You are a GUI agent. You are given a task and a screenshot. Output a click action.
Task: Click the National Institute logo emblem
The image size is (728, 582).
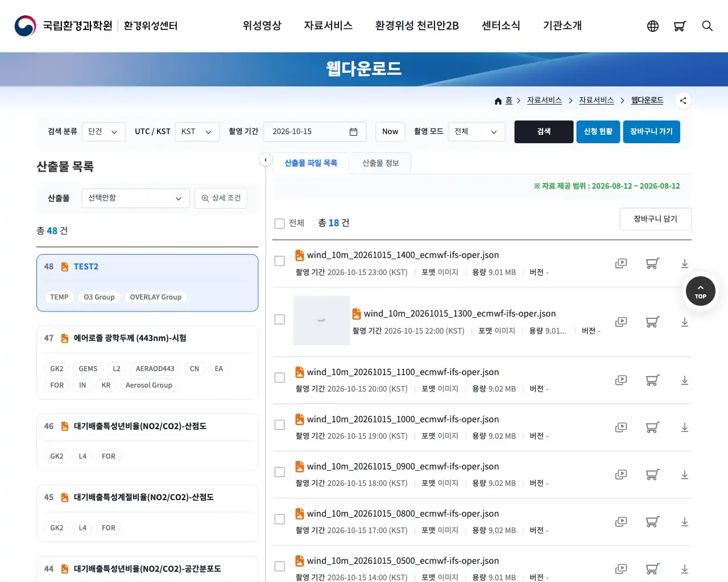pyautogui.click(x=25, y=26)
